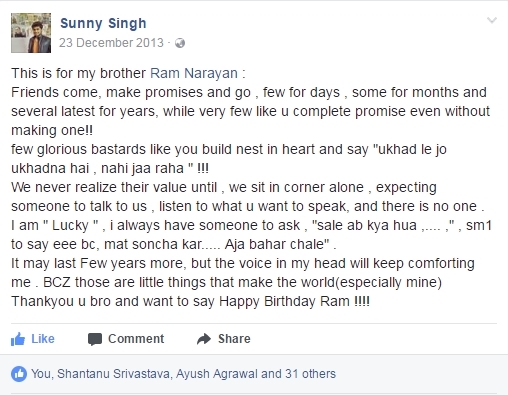Viewport: 508px width, 395px height.
Task: Select the Share text button
Action: pos(234,339)
